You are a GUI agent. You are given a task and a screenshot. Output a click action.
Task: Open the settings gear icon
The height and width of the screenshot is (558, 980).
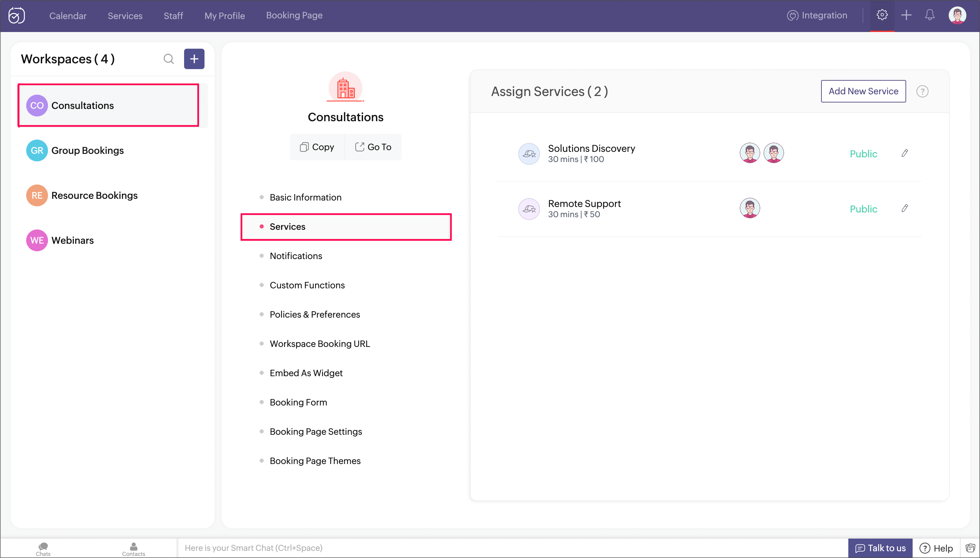pos(882,15)
